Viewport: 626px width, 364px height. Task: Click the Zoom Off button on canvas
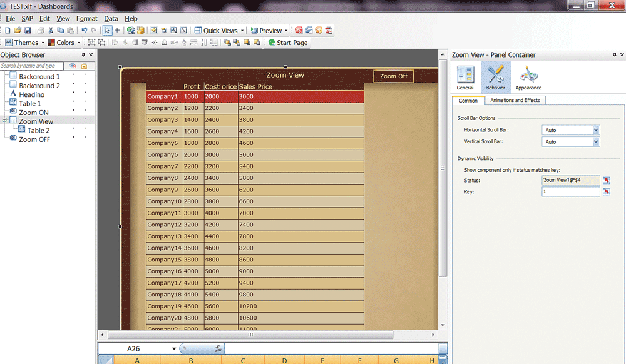tap(393, 76)
